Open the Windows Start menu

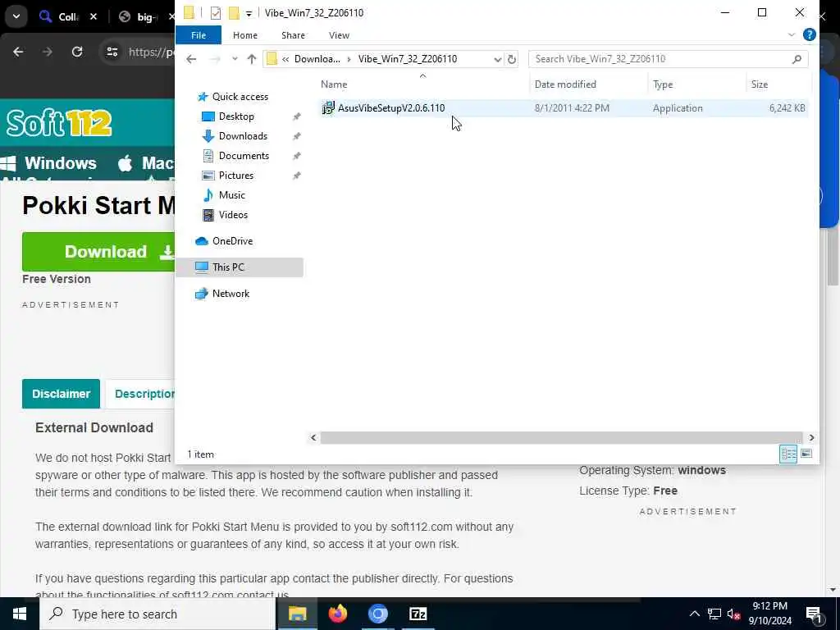(20, 614)
